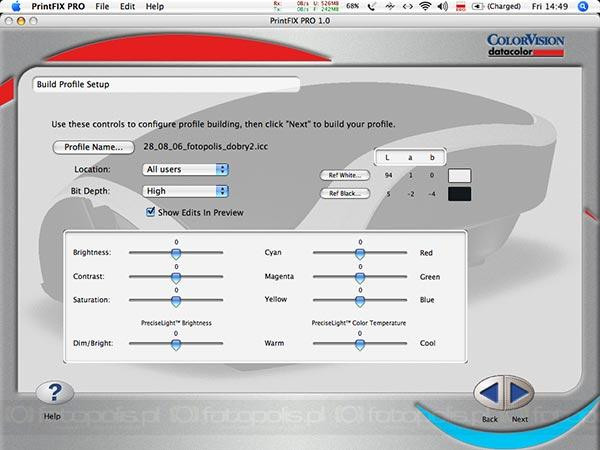Image resolution: width=600 pixels, height=450 pixels.
Task: Click the double-arrow sync icon in menu bar
Action: click(x=408, y=7)
